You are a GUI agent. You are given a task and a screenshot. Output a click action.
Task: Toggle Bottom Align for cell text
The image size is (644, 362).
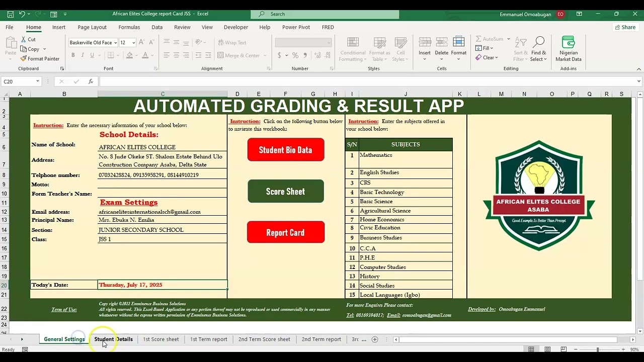186,43
